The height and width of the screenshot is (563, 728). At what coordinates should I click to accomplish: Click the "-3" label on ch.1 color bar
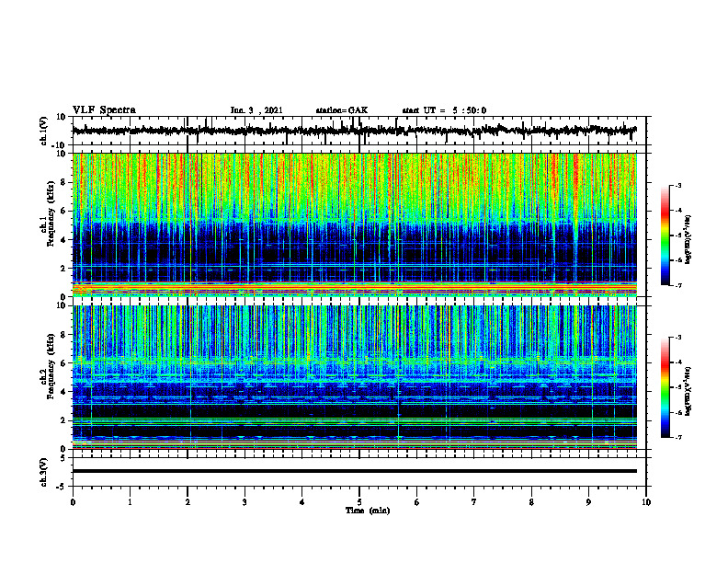[677, 185]
